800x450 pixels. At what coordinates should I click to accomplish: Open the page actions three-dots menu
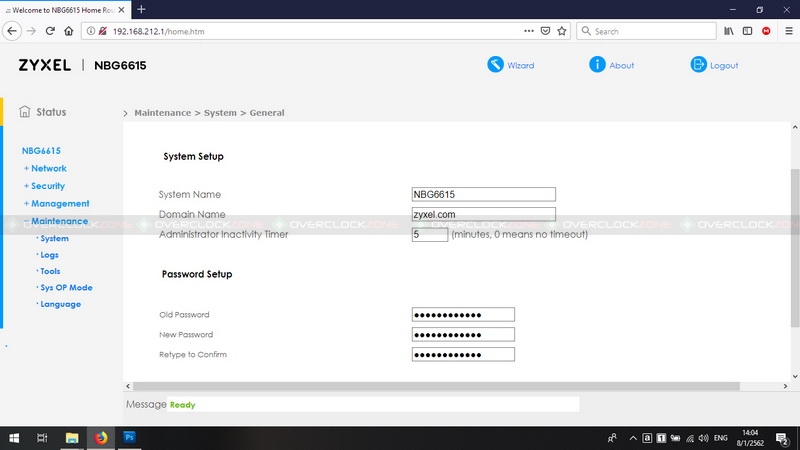pyautogui.click(x=529, y=31)
